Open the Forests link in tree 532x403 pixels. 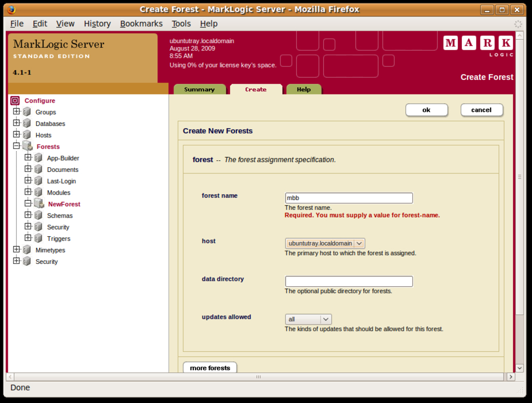(48, 146)
